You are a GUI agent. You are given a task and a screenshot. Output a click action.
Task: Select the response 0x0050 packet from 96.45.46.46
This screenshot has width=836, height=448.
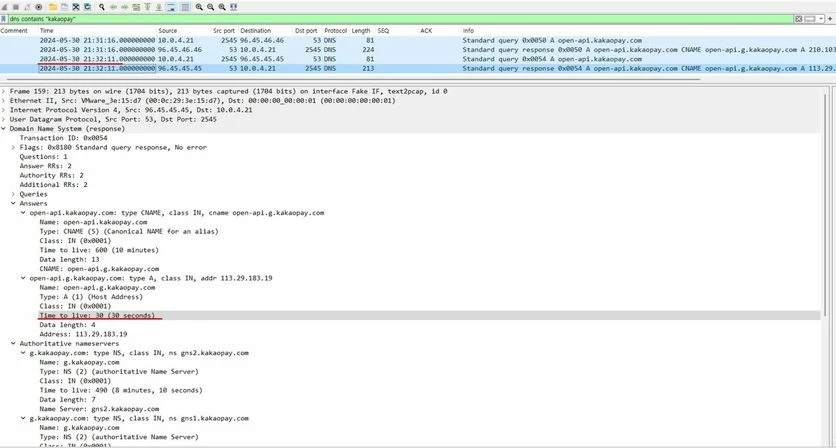pyautogui.click(x=418, y=50)
